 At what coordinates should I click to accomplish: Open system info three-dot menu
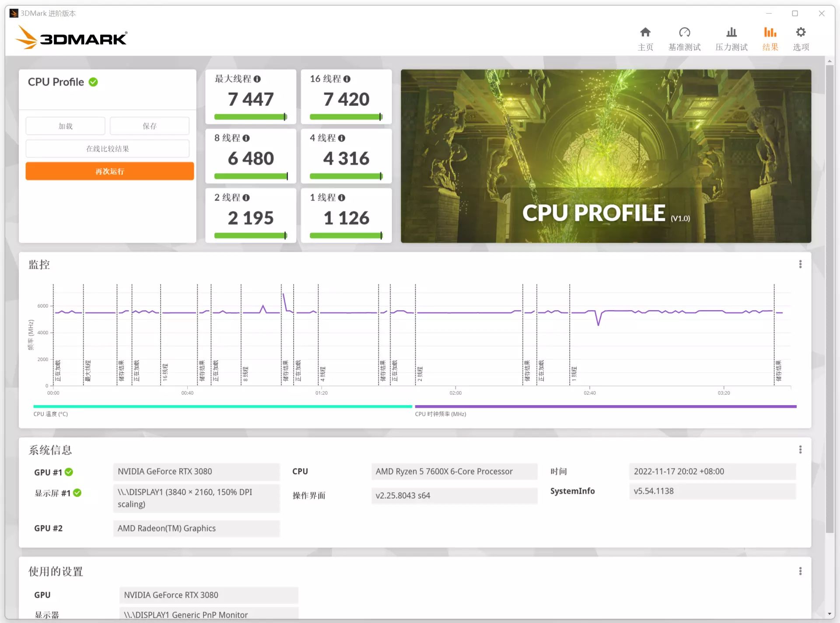(x=800, y=450)
